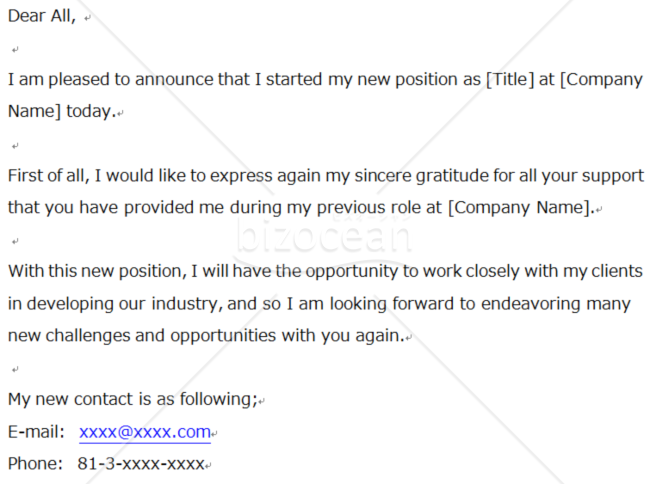
Task: Click the words "First of all"
Action: [x=50, y=176]
